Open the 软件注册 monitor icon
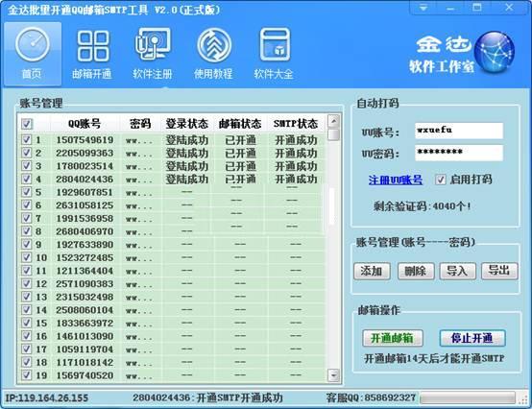 pyautogui.click(x=153, y=54)
